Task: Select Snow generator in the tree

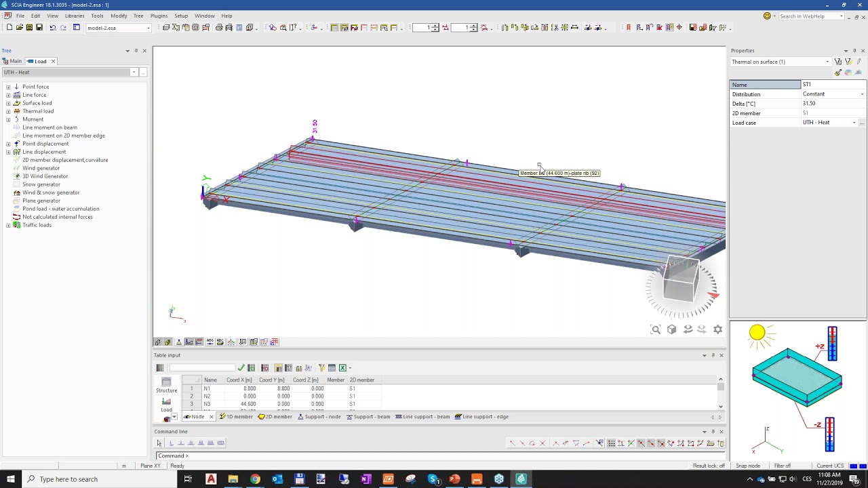Action: pyautogui.click(x=41, y=184)
